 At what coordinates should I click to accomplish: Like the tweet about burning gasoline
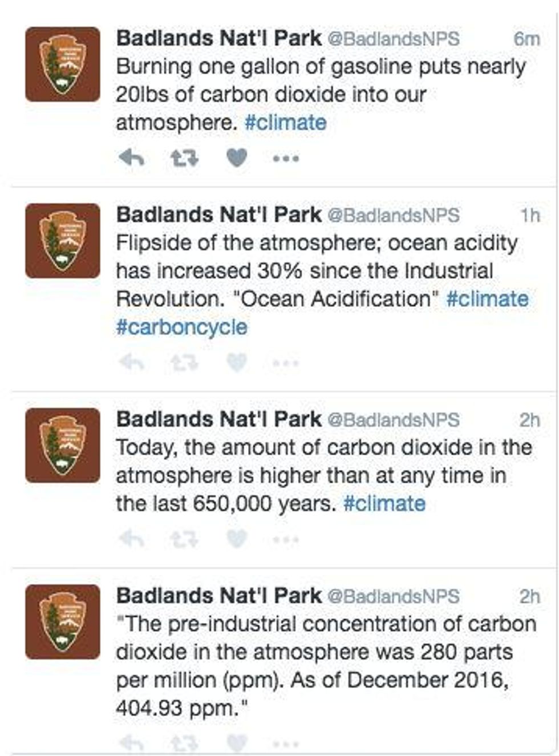[237, 157]
